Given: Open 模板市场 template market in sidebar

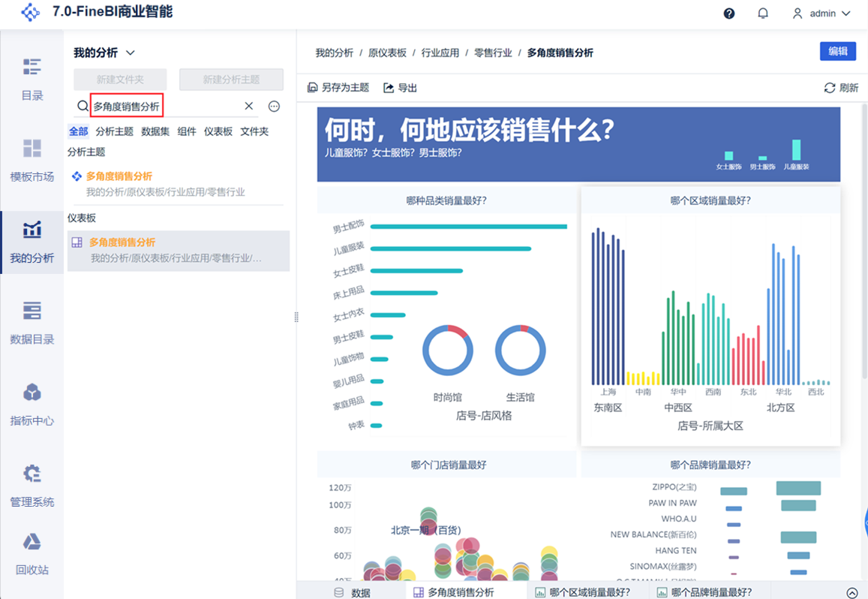Looking at the screenshot, I should click(x=32, y=160).
